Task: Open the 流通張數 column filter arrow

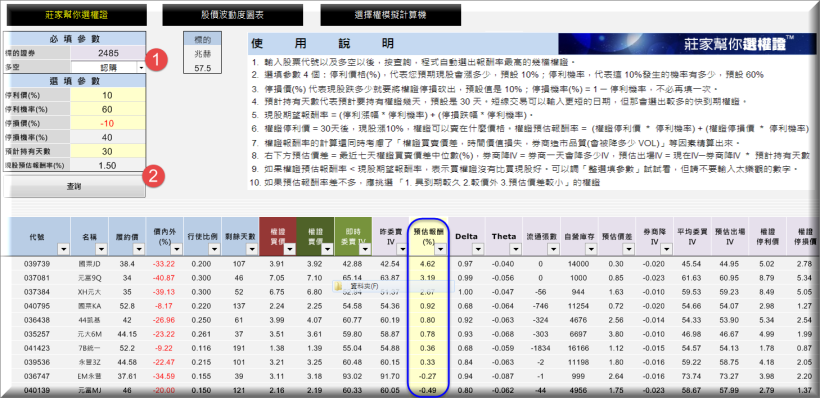Action: (554, 250)
